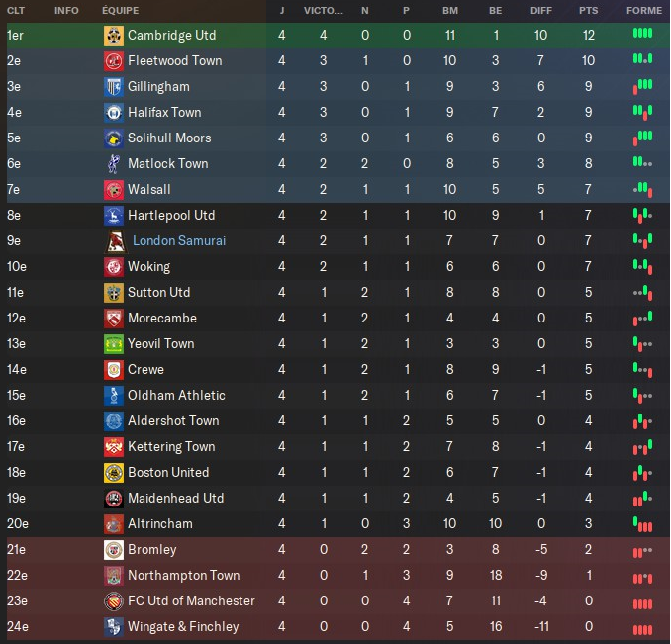Click the INFO column header
Image resolution: width=671 pixels, height=644 pixels.
click(66, 10)
